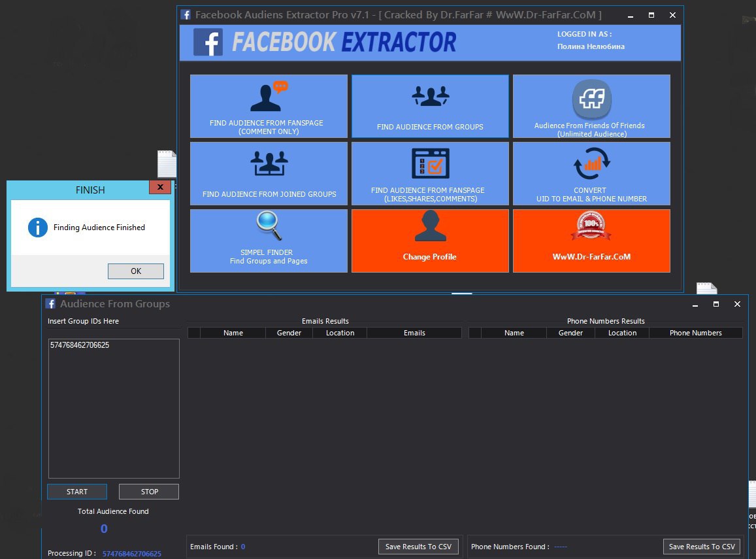Click OK in the FINISH dialog
The image size is (756, 559).
click(135, 271)
